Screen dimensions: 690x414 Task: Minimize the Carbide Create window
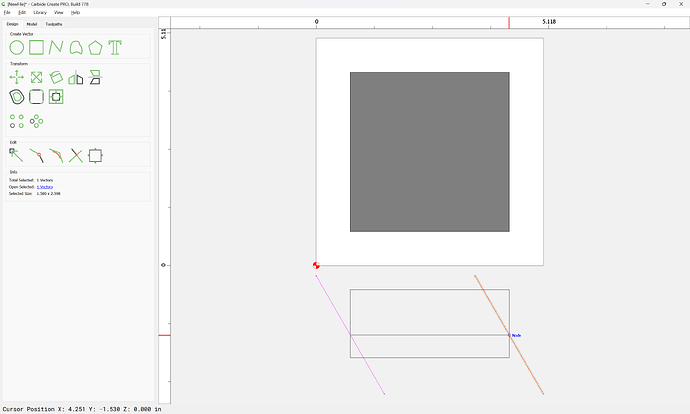(x=648, y=4)
